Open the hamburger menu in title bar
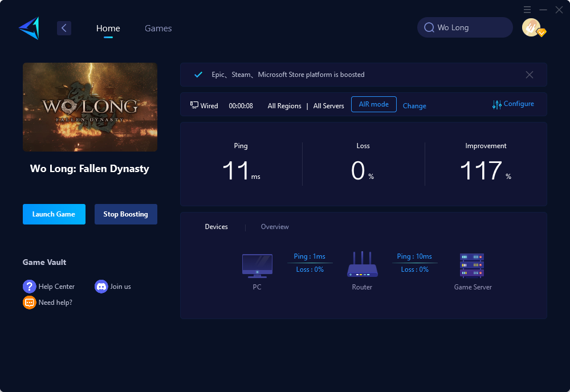This screenshot has width=570, height=392. 527,10
